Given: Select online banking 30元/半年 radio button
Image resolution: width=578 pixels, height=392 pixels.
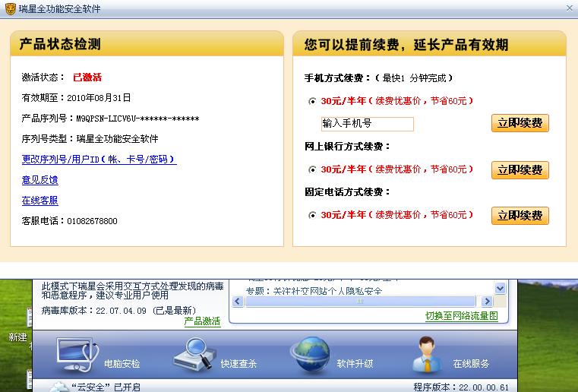Looking at the screenshot, I should point(312,169).
